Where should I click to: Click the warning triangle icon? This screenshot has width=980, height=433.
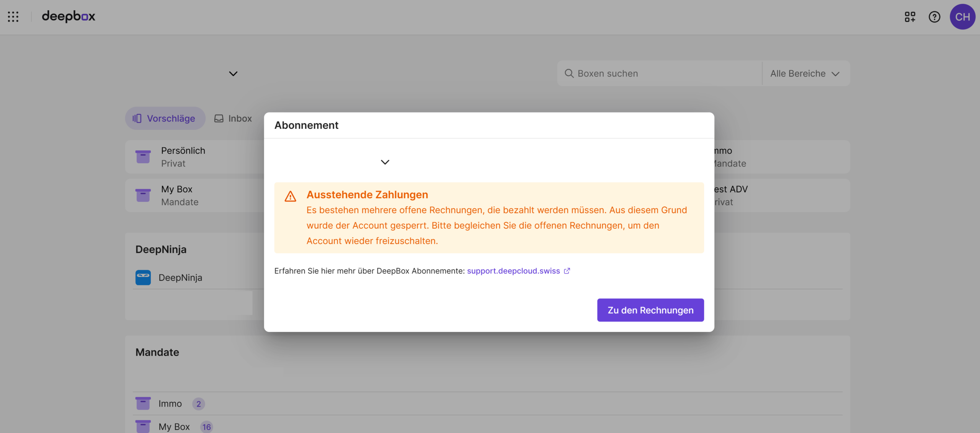pos(290,197)
